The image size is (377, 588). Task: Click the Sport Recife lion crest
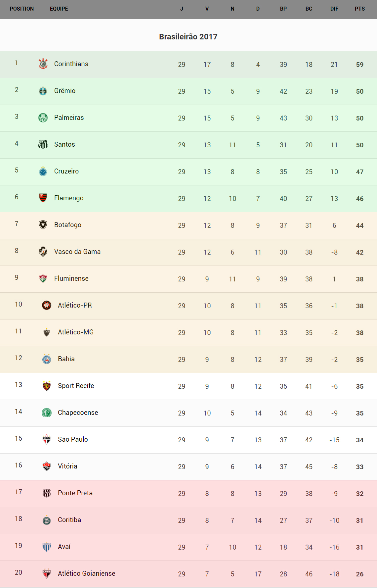click(47, 386)
